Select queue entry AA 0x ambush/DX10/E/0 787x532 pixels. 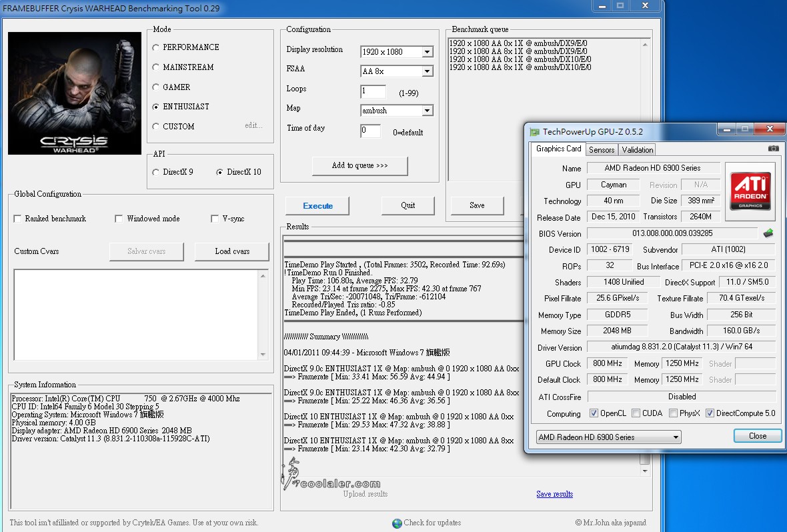(x=520, y=59)
